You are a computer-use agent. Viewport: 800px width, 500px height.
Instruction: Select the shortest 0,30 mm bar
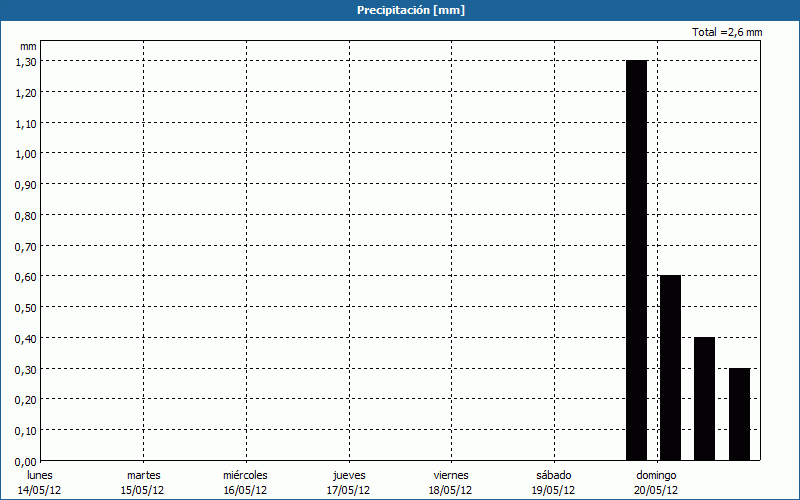pyautogui.click(x=739, y=414)
